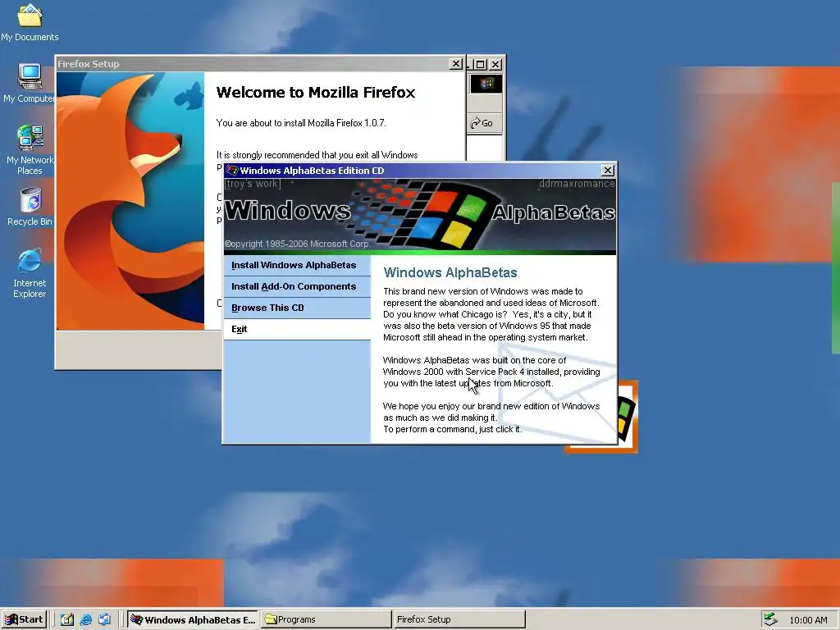Click the system tray network icon

click(x=770, y=619)
